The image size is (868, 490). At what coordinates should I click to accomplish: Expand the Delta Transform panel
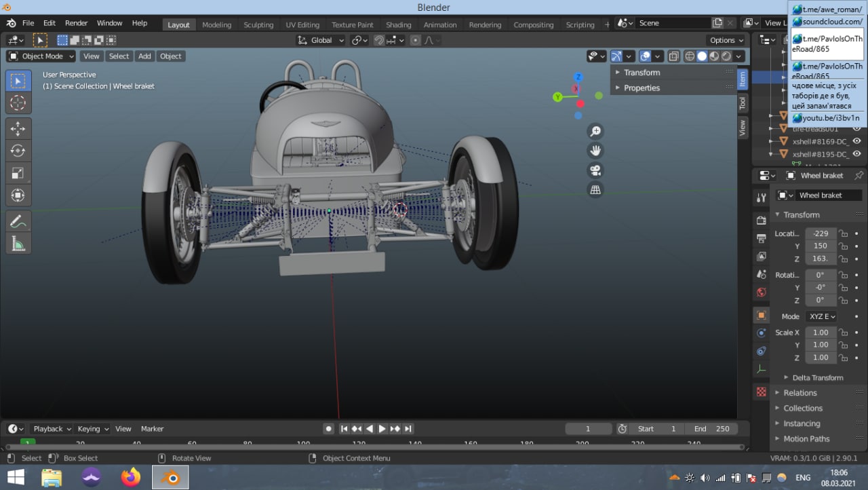[816, 377]
